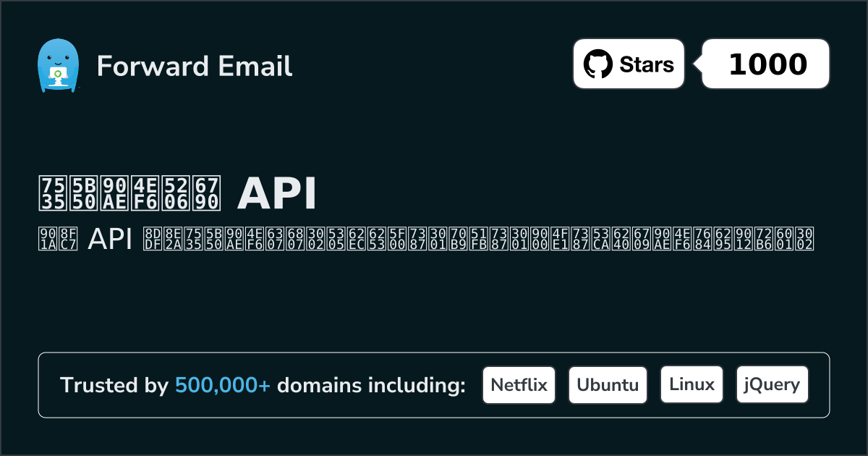Open the Forward Email brand name
Viewport: 868px width, 456px height.
point(195,66)
